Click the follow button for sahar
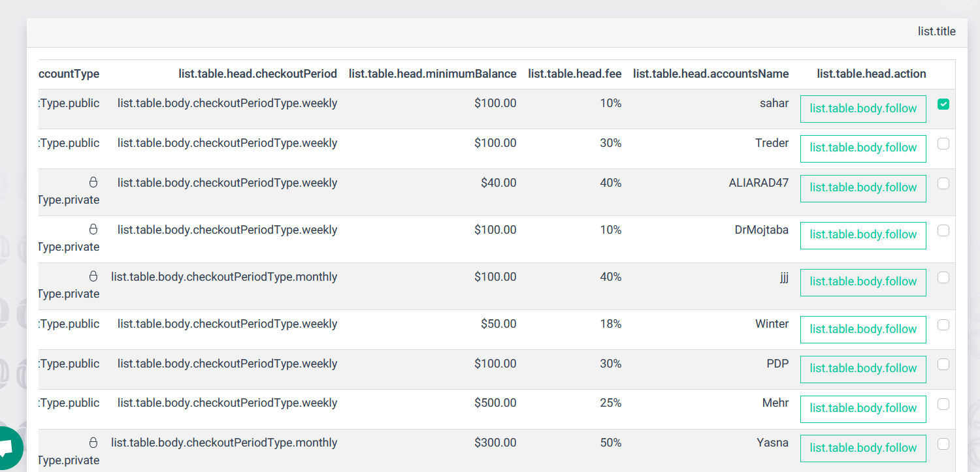This screenshot has width=980, height=472. tap(862, 108)
